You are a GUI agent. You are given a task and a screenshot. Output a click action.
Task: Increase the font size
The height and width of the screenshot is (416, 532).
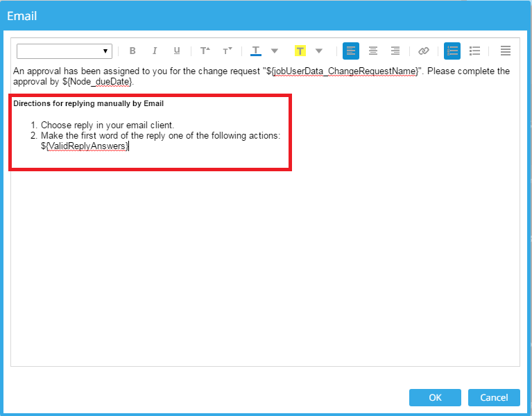205,51
